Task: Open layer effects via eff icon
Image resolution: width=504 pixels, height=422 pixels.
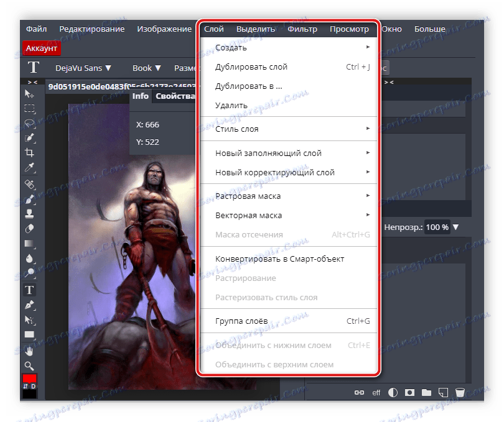Action: (376, 392)
